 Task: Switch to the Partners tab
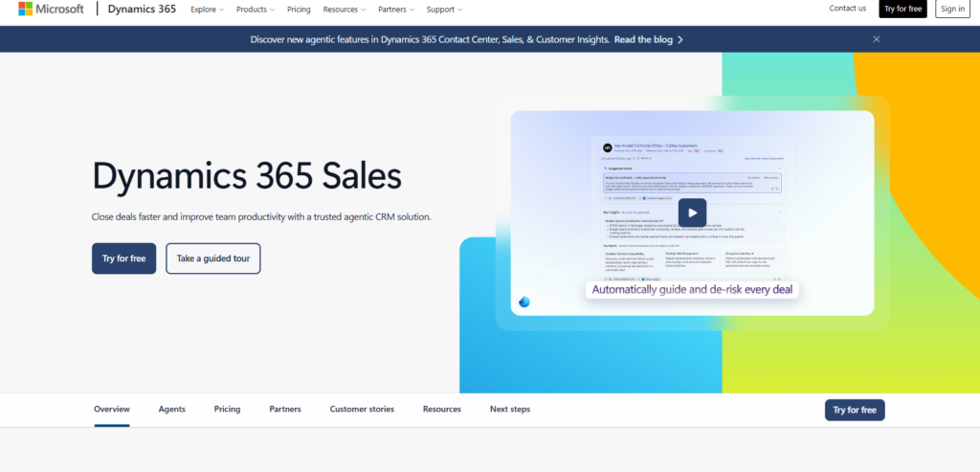pyautogui.click(x=285, y=409)
